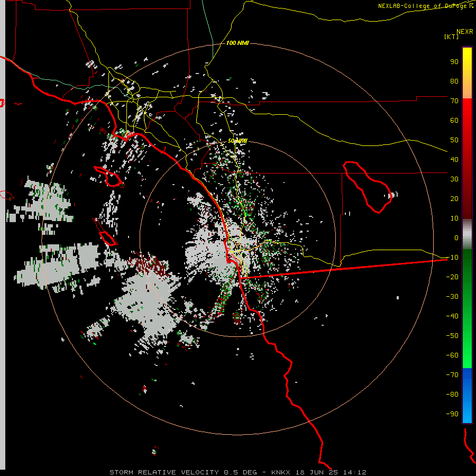Click the 60 value on the velocity scale
Screen dimensions: 476x476
[454, 120]
